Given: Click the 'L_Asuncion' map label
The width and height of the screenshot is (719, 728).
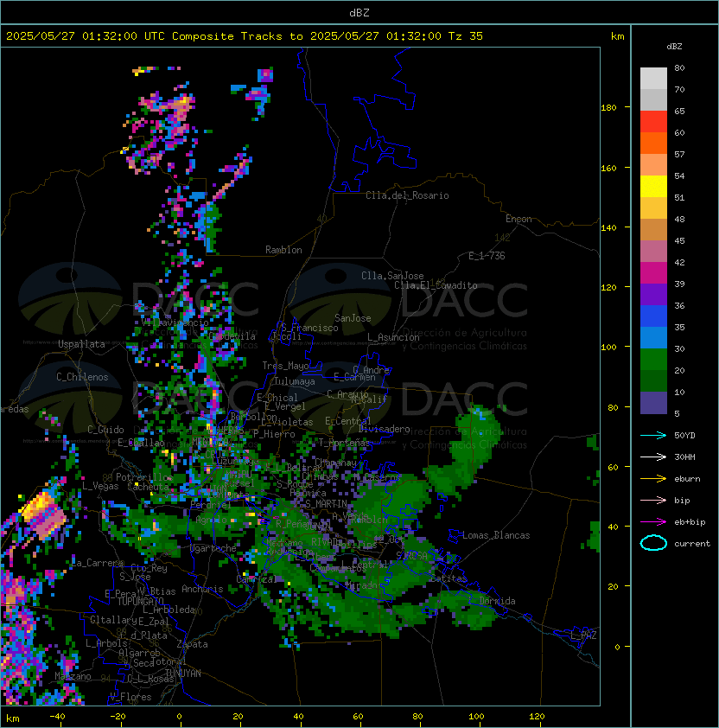Looking at the screenshot, I should (393, 337).
